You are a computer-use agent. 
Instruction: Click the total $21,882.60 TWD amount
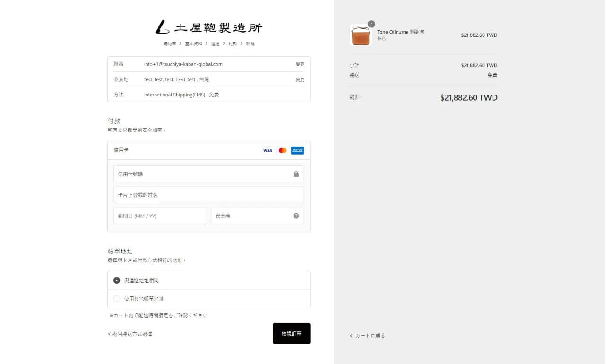[x=469, y=98]
